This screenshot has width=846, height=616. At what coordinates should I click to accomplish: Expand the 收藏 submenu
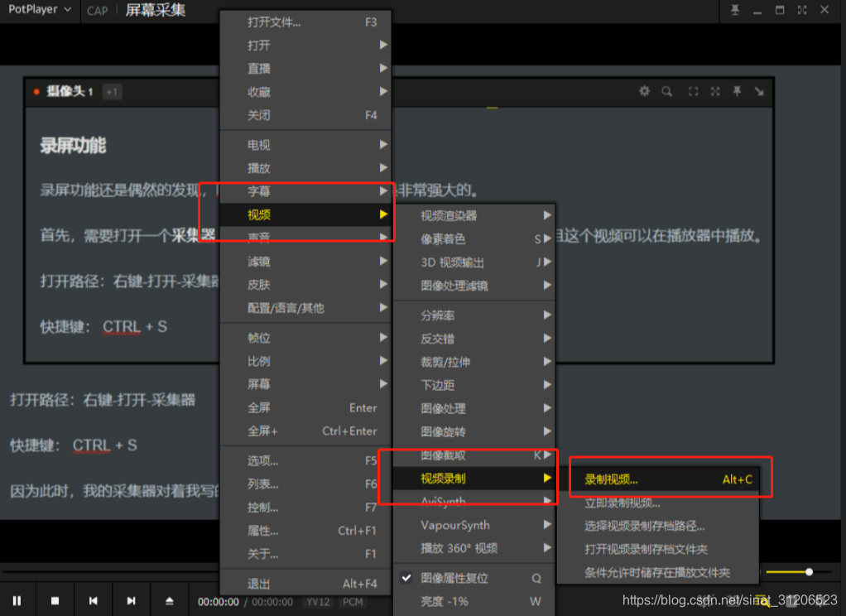tap(305, 92)
